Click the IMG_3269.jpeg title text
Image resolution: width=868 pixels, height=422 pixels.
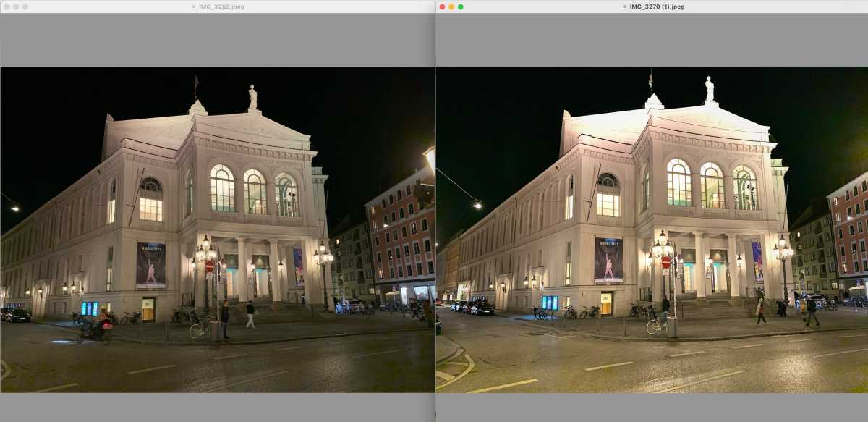pyautogui.click(x=220, y=7)
